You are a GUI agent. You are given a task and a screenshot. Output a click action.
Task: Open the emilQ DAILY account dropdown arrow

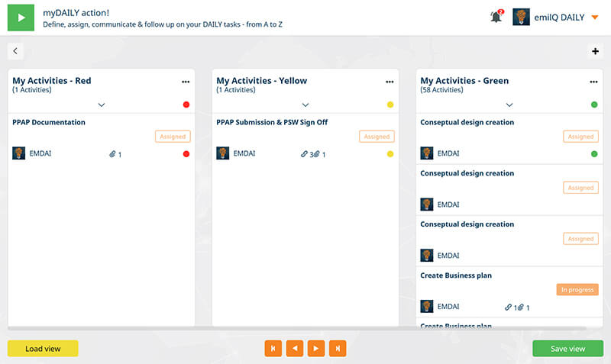point(595,17)
